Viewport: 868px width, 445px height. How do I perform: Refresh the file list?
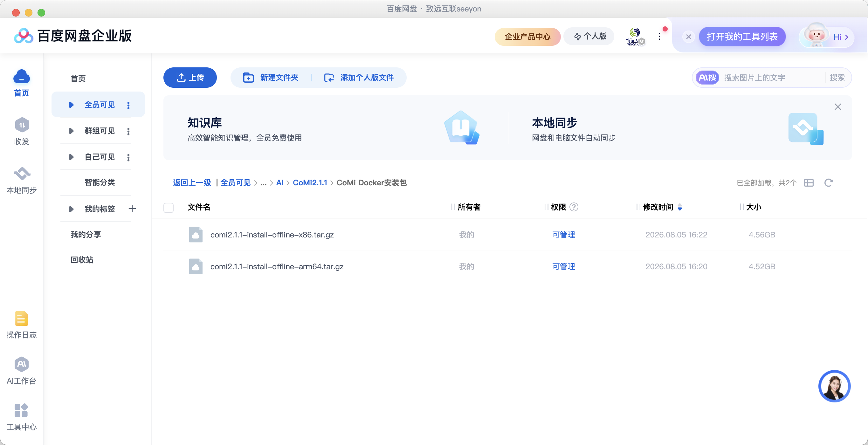(829, 182)
